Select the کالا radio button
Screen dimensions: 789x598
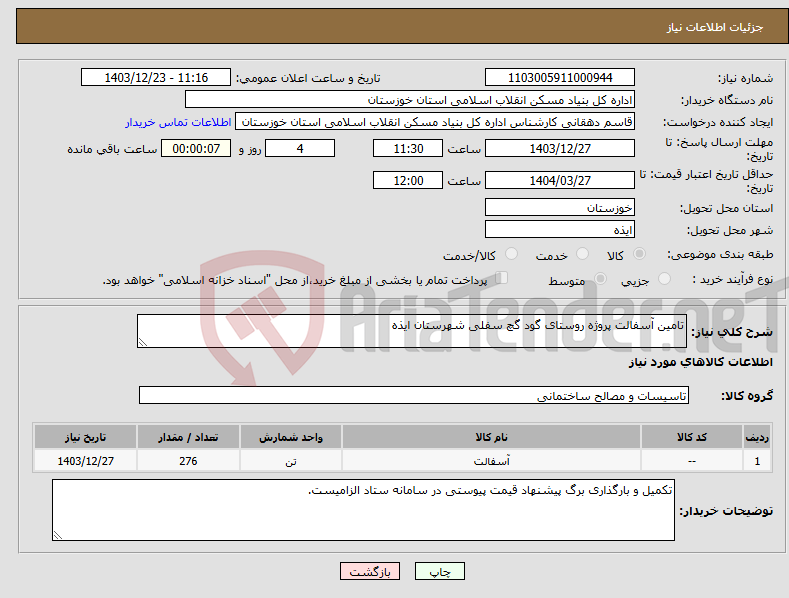point(639,254)
